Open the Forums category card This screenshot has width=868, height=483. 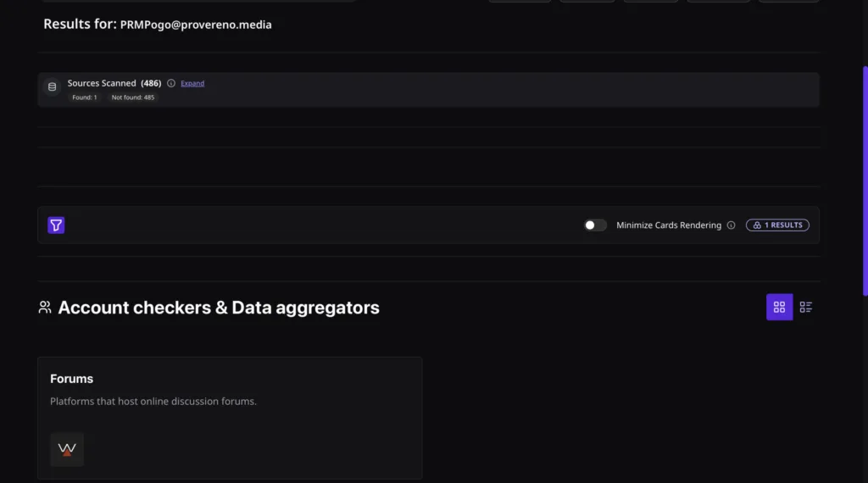click(x=230, y=418)
